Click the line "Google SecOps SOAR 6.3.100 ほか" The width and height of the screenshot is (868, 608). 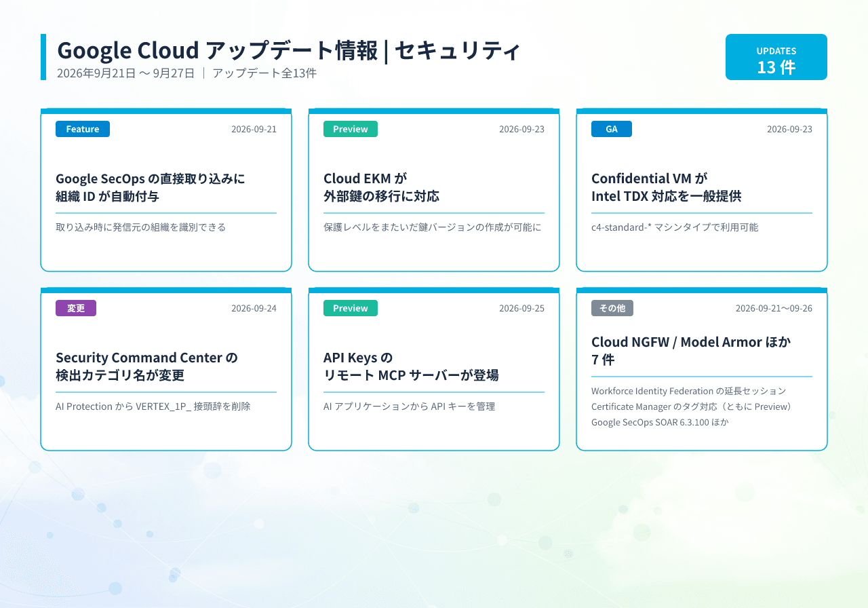click(x=660, y=422)
